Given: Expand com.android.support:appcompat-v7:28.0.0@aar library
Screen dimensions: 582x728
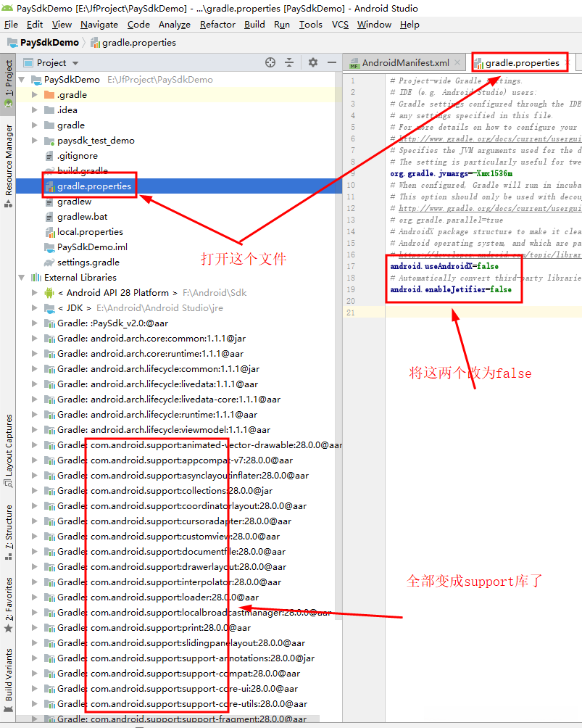Looking at the screenshot, I should click(34, 460).
